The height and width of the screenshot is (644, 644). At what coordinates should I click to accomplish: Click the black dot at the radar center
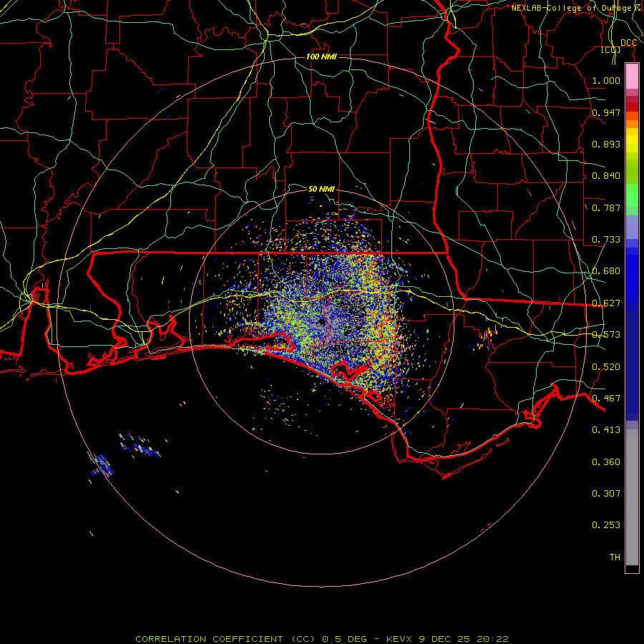[x=322, y=322]
